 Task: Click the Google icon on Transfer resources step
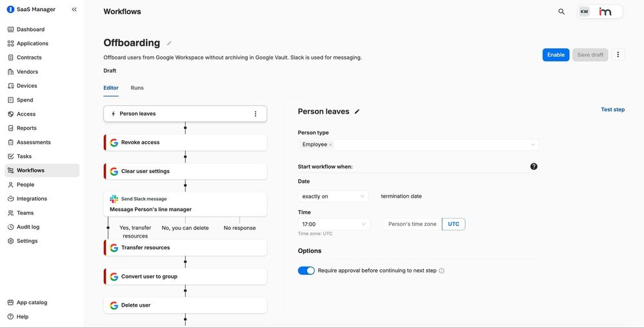click(x=114, y=248)
